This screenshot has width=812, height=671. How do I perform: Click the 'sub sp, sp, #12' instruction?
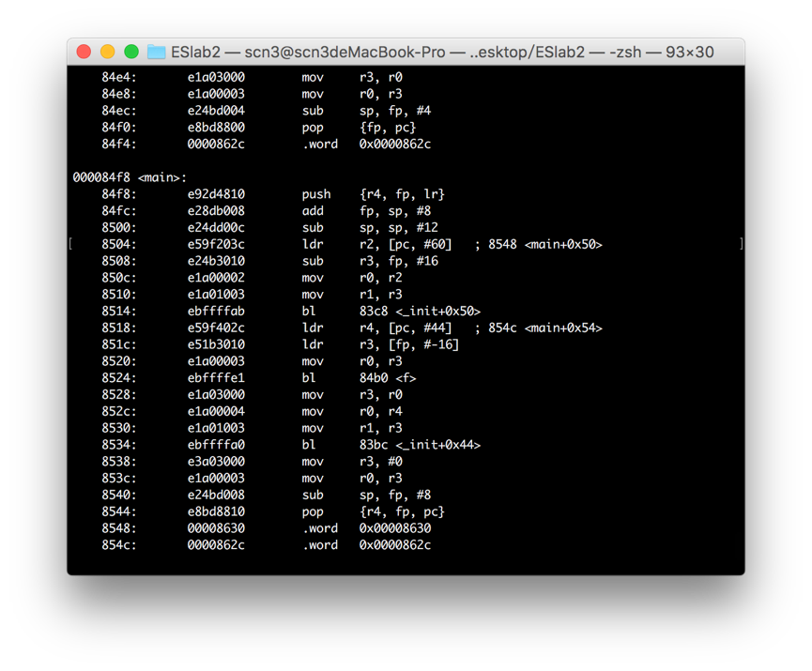tap(370, 227)
